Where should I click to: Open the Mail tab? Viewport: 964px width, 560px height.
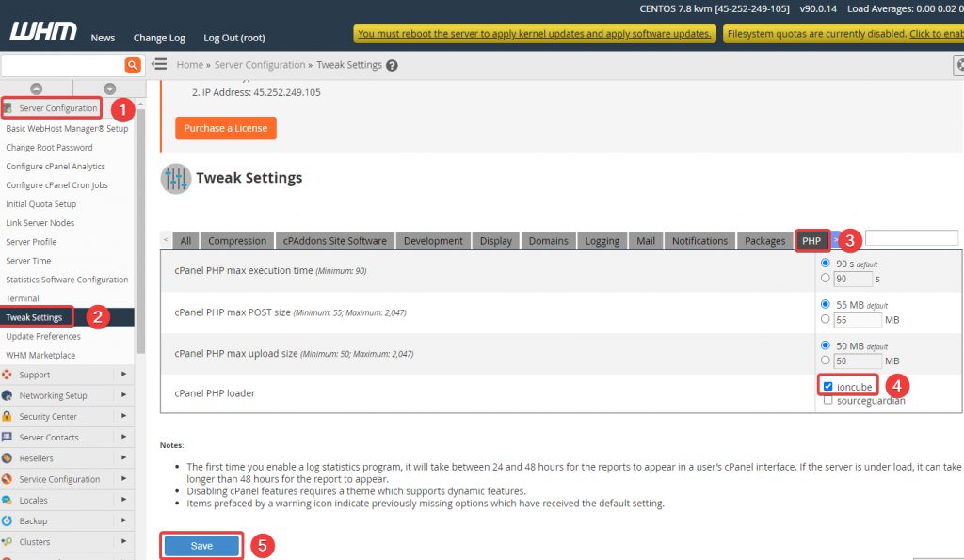646,241
